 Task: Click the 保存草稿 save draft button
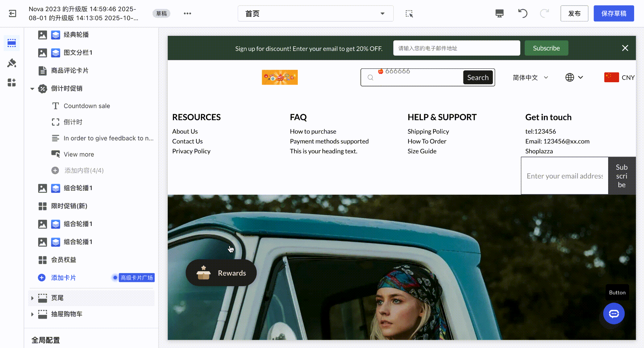[614, 13]
